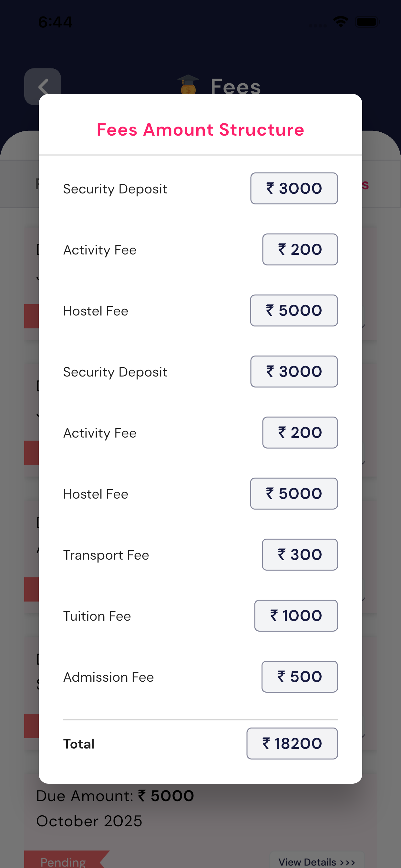This screenshot has width=401, height=868.
Task: Tap the Due Amount ₹ 5000 text
Action: pyautogui.click(x=115, y=796)
